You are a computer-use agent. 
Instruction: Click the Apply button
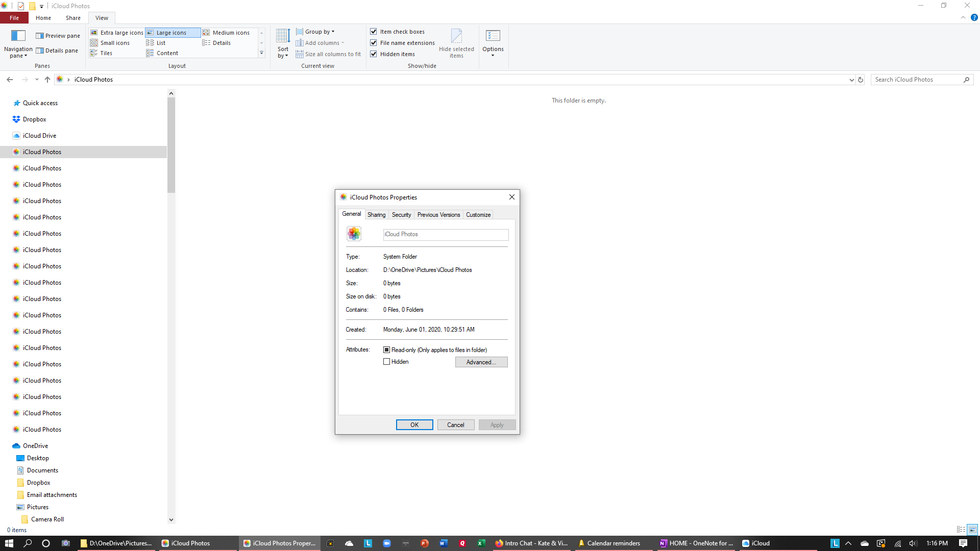click(497, 425)
